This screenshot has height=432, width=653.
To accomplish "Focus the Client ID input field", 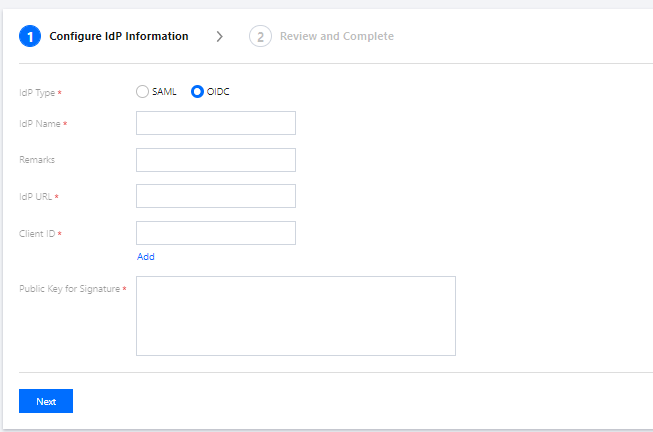I will point(216,233).
